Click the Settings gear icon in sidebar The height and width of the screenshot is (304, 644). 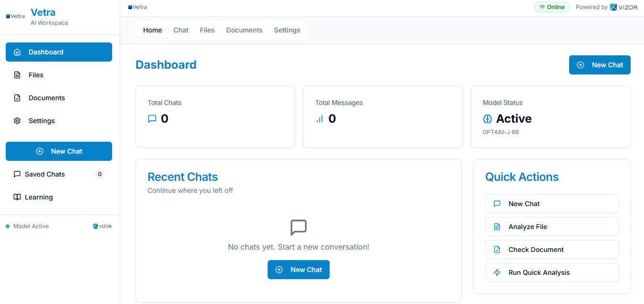tap(17, 121)
